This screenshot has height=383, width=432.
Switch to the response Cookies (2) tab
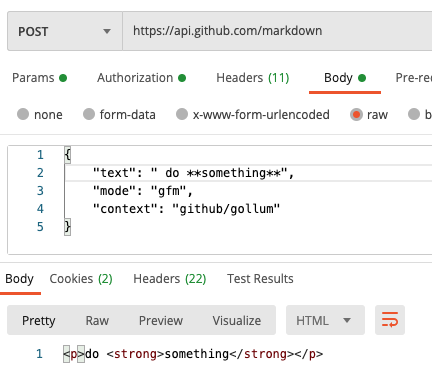[81, 279]
